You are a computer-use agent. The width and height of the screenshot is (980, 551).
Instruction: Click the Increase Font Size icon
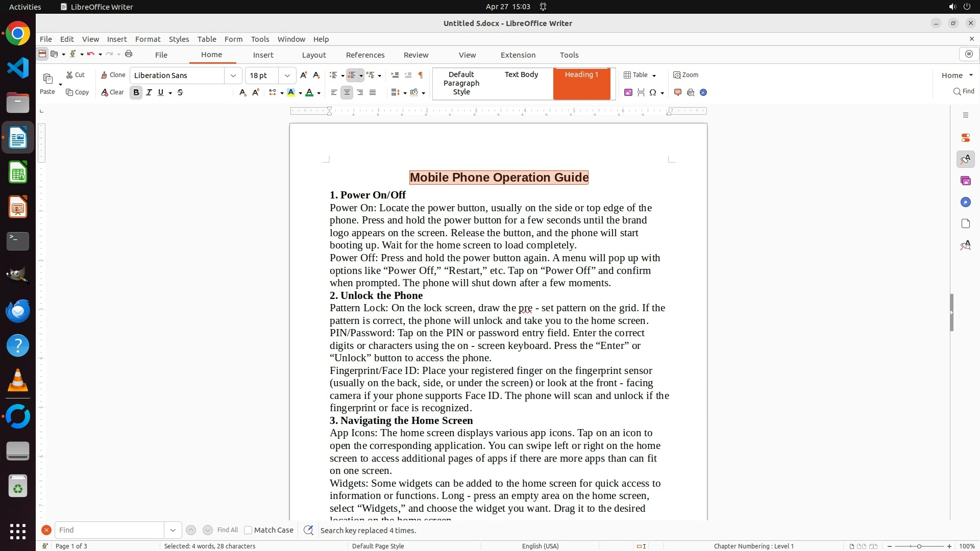303,75
